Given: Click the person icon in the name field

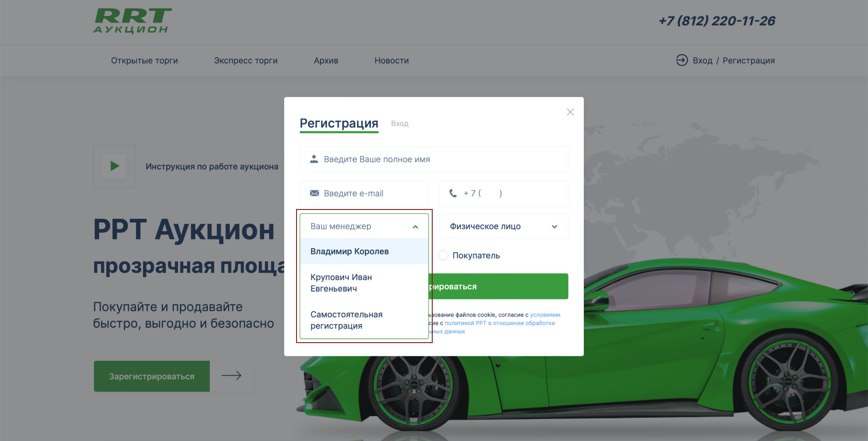Looking at the screenshot, I should 314,159.
